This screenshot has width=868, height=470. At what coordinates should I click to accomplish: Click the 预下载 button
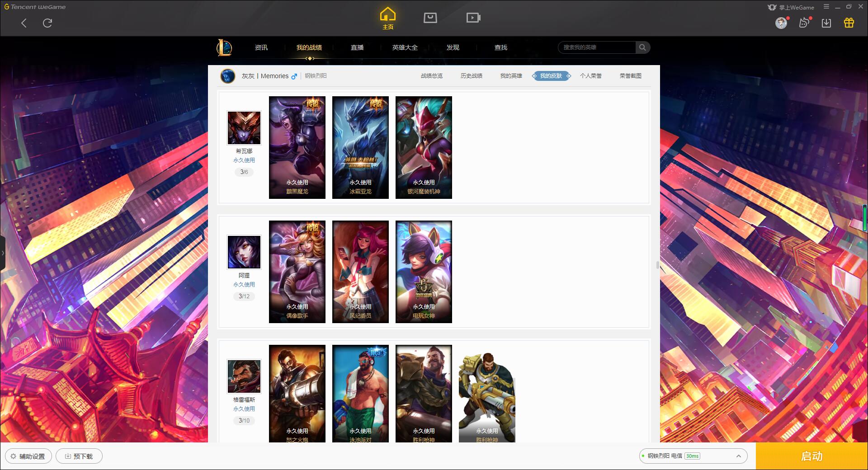pyautogui.click(x=79, y=456)
